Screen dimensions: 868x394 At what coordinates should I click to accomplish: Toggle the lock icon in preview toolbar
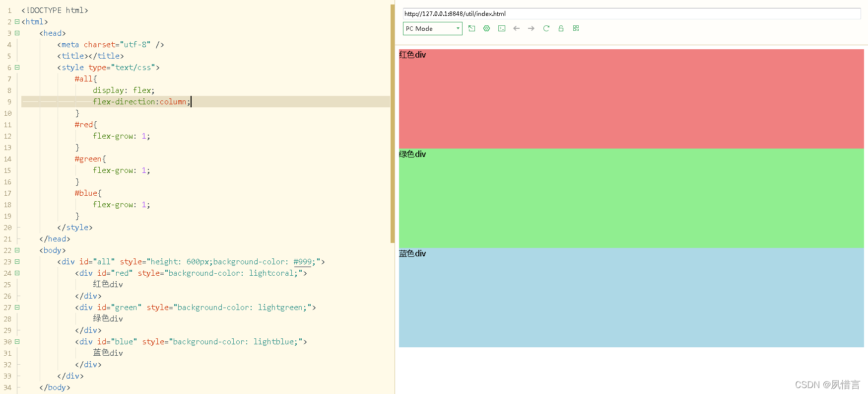pyautogui.click(x=561, y=28)
